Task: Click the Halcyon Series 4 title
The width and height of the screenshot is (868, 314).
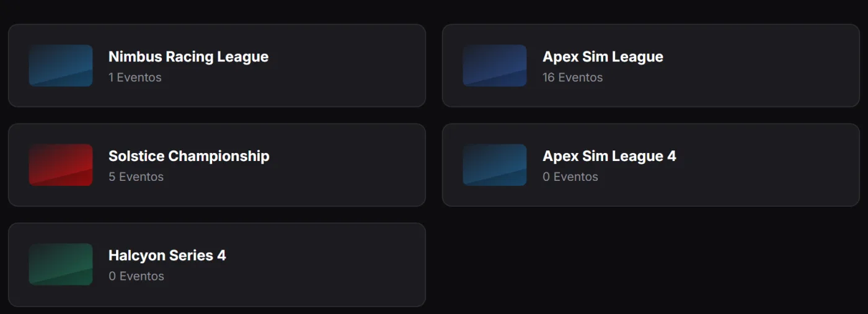Action: (167, 255)
